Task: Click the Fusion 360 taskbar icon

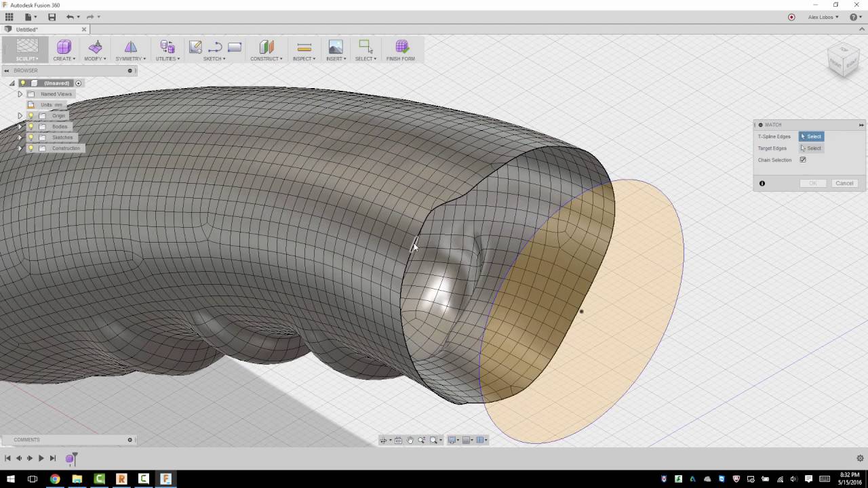Action: pyautogui.click(x=165, y=479)
